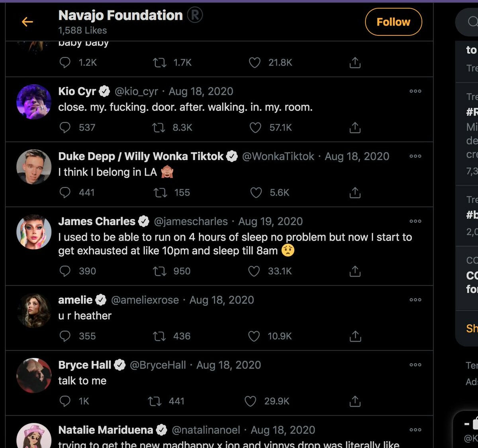Reply to amelie's 'u r heather' tweet

pyautogui.click(x=65, y=336)
